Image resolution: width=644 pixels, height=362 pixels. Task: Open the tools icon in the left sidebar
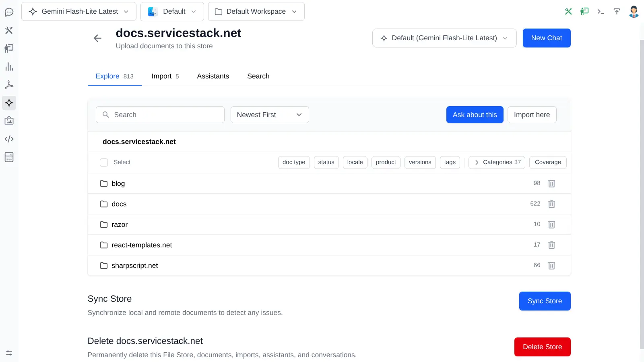tap(9, 30)
